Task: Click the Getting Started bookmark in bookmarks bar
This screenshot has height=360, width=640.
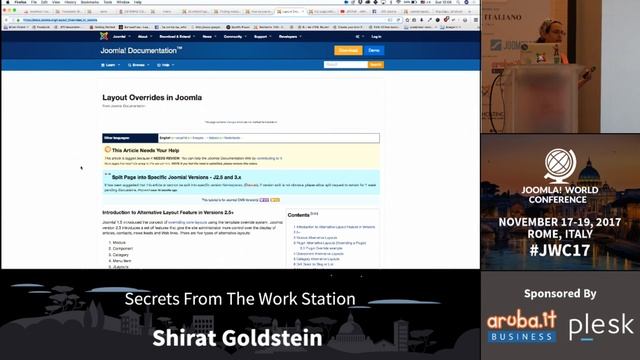Action: [x=102, y=27]
